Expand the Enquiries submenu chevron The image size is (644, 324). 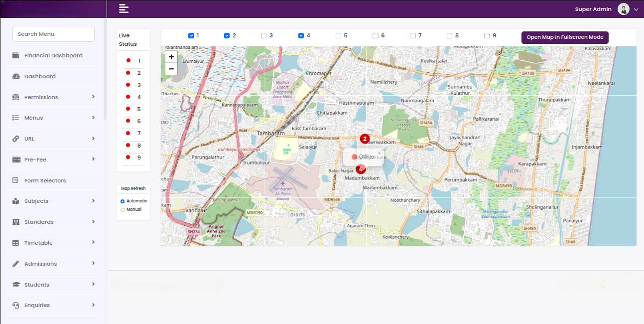tap(93, 305)
